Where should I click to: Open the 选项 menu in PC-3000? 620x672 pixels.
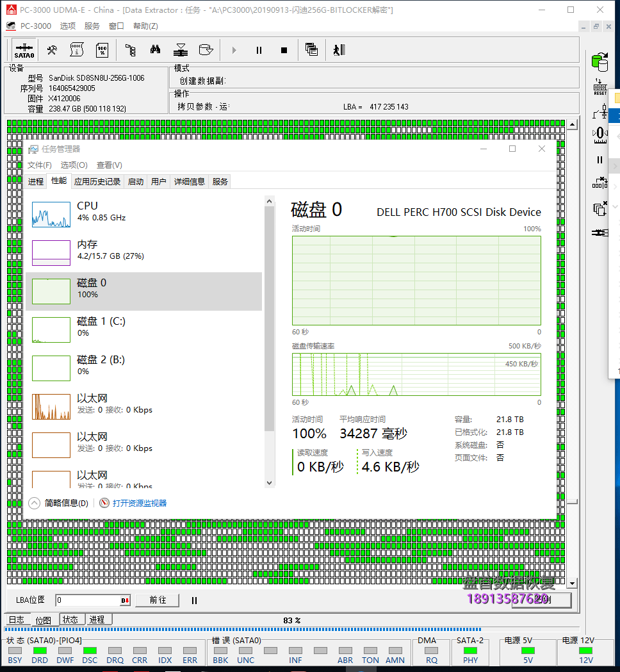(x=68, y=26)
